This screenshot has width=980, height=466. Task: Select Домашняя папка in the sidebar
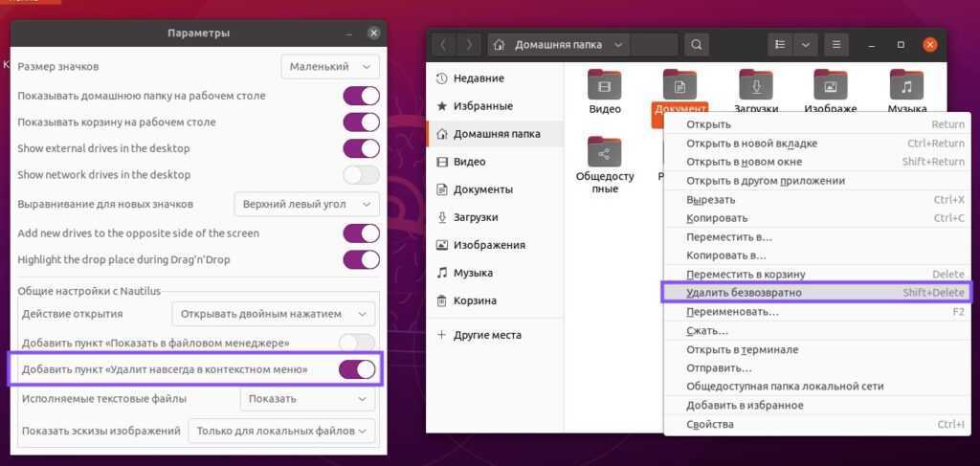coord(495,134)
